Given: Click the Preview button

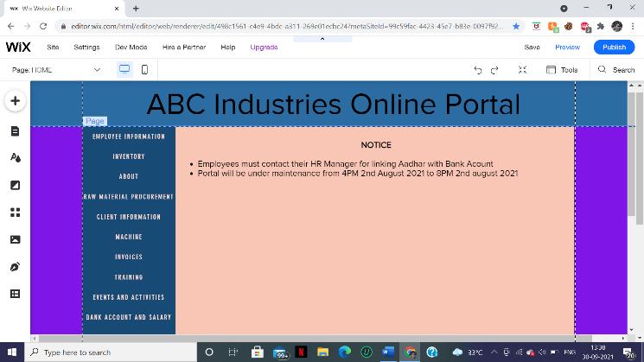Looking at the screenshot, I should [x=567, y=48].
